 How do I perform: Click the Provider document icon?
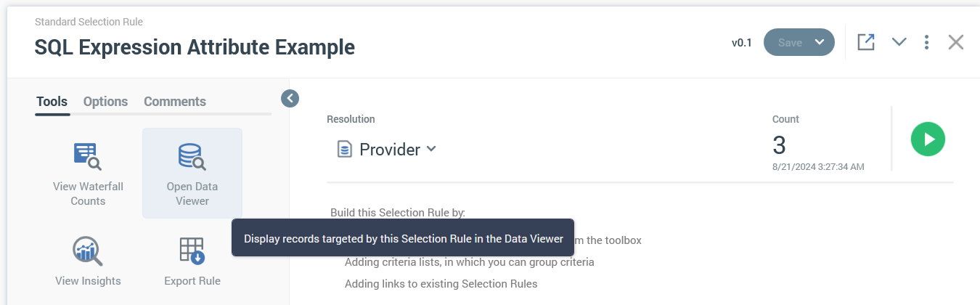coord(344,150)
